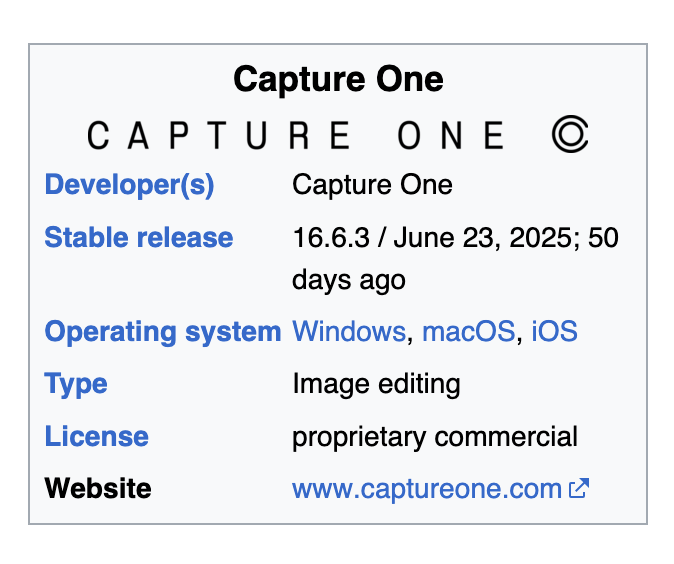Click the version number 16.6.3

pos(331,237)
